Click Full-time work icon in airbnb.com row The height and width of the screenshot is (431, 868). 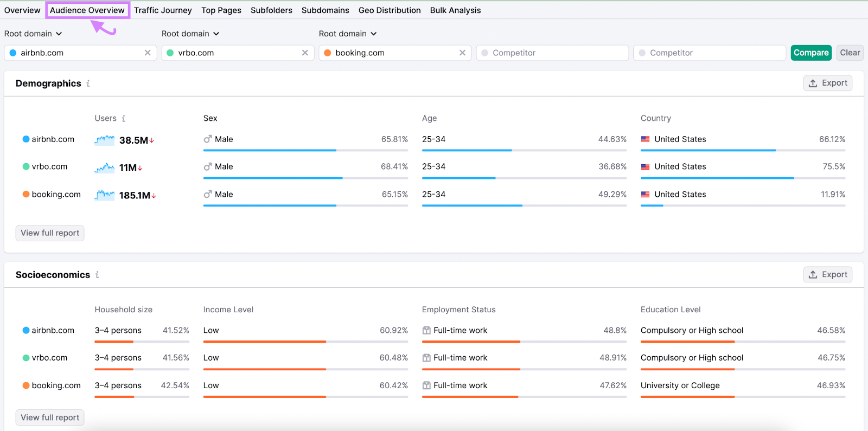tap(426, 330)
